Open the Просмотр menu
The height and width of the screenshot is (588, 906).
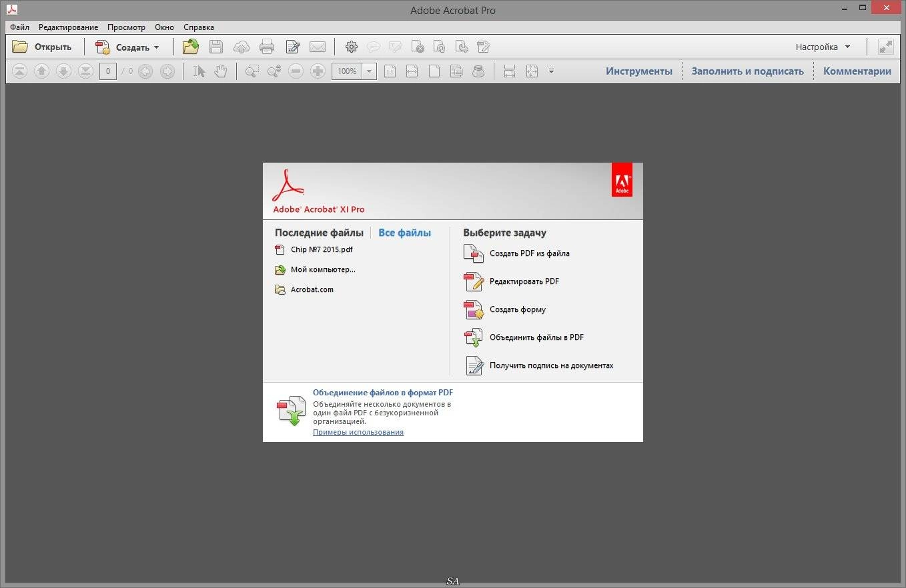coord(126,27)
